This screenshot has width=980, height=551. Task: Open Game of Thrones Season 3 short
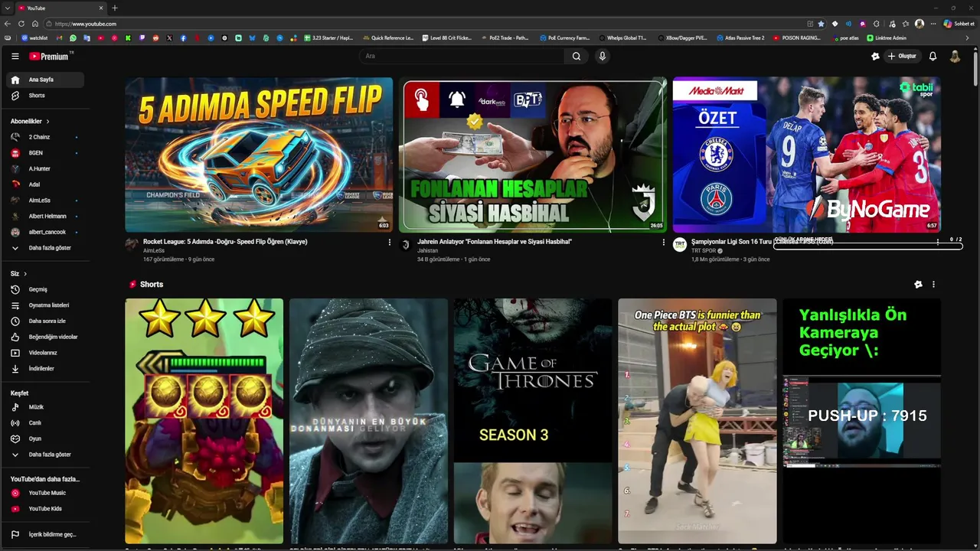tap(533, 421)
